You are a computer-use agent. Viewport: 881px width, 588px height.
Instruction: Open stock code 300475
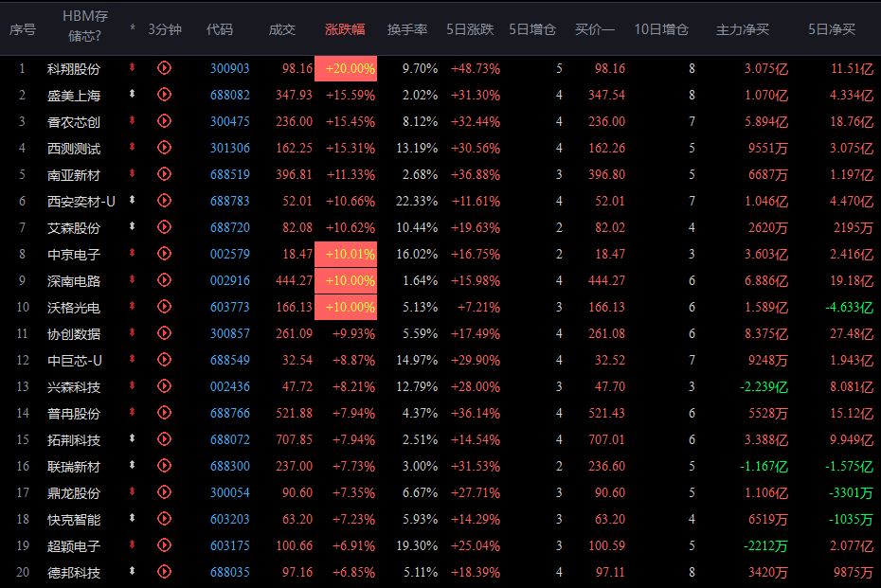[x=230, y=121]
